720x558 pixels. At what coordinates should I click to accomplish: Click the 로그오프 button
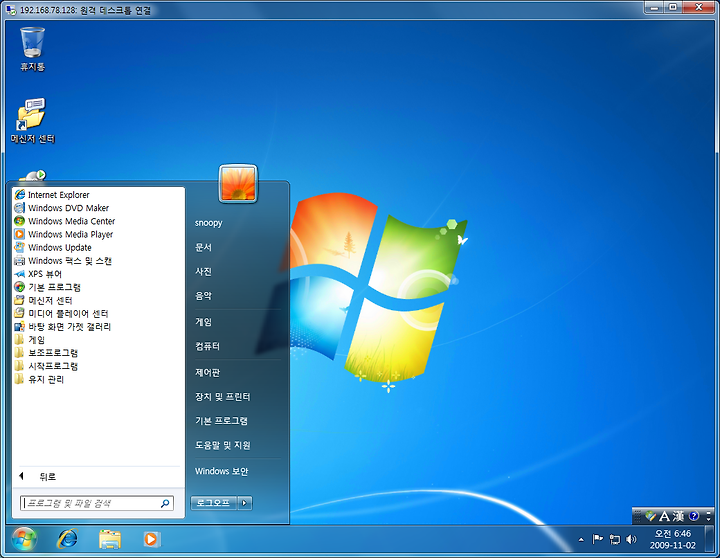pyautogui.click(x=214, y=503)
